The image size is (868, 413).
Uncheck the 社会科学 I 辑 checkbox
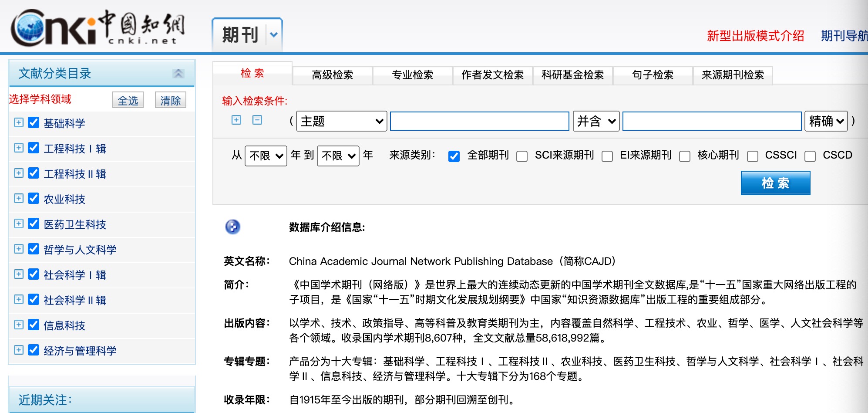click(x=34, y=274)
